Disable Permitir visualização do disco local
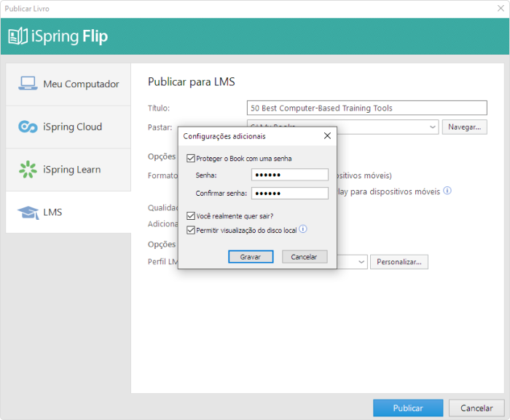510x420 pixels. (x=191, y=230)
